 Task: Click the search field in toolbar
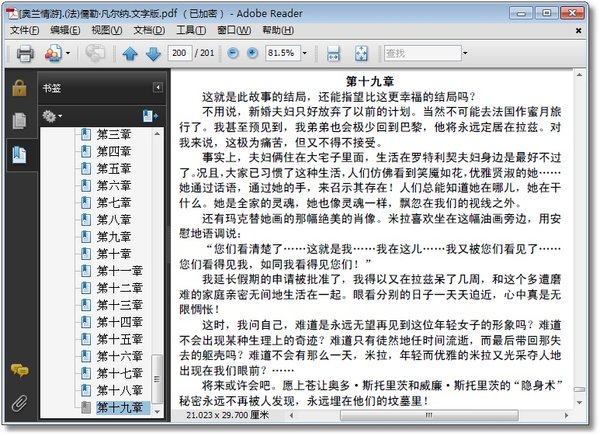coord(422,53)
